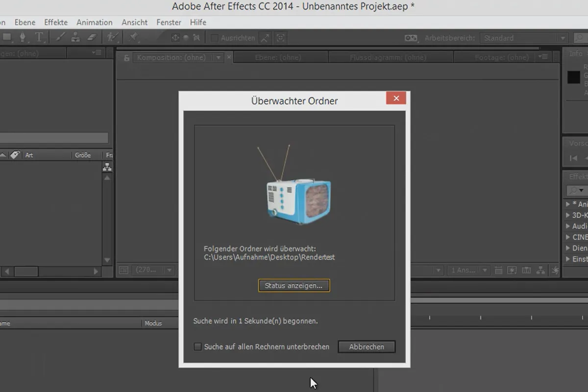588x392 pixels.
Task: Select the Eraser tool
Action: (93, 37)
